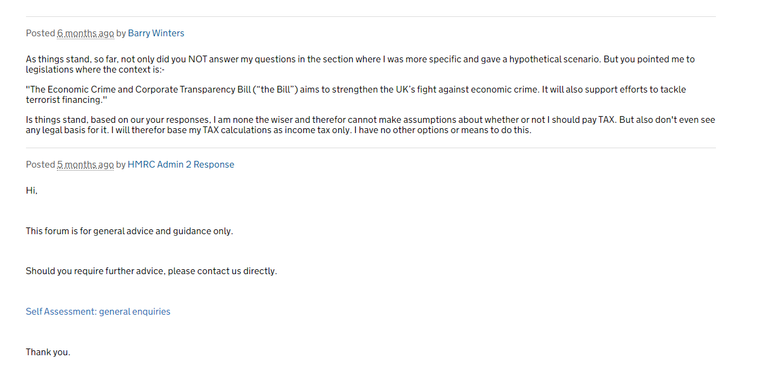Click the '5 months ago' timestamp

[85, 165]
